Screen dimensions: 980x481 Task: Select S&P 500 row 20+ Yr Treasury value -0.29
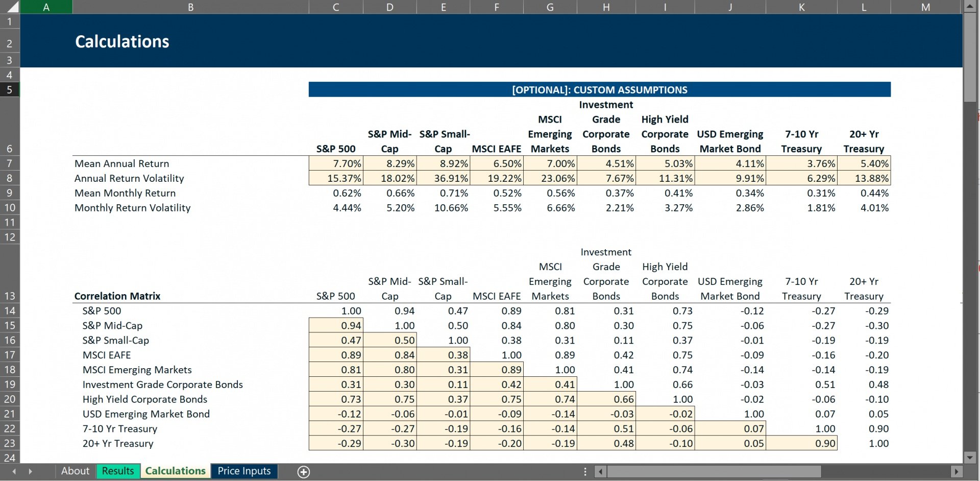pyautogui.click(x=864, y=310)
